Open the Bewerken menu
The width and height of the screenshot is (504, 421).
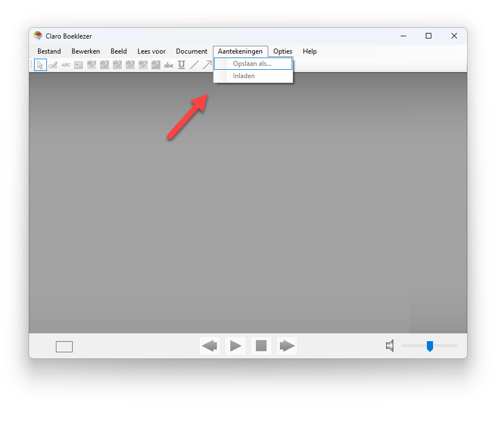click(86, 51)
